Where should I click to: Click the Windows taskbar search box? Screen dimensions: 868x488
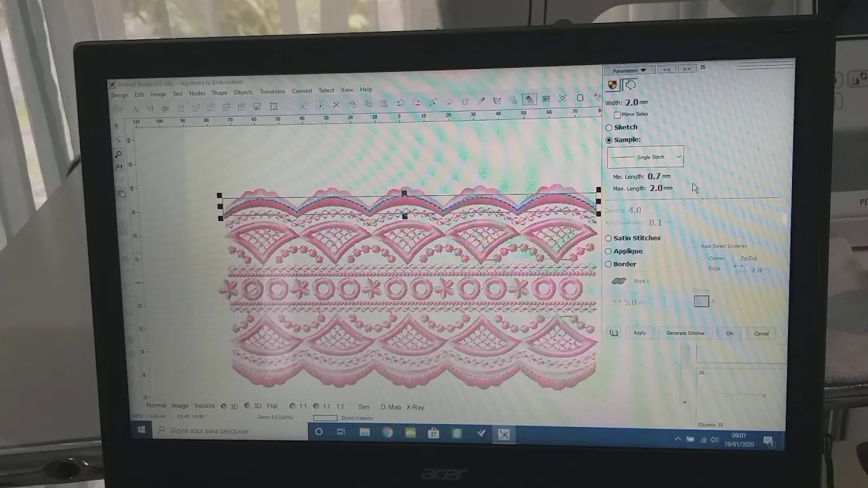tap(230, 430)
